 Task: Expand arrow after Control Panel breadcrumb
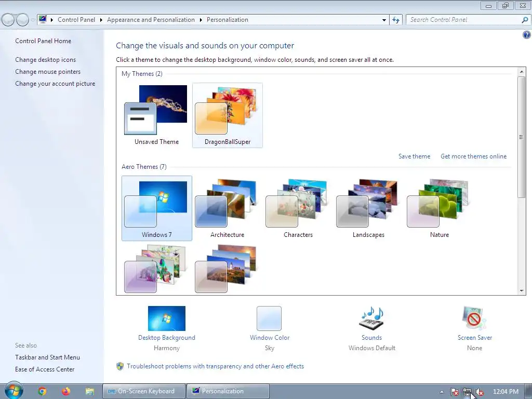click(x=101, y=20)
